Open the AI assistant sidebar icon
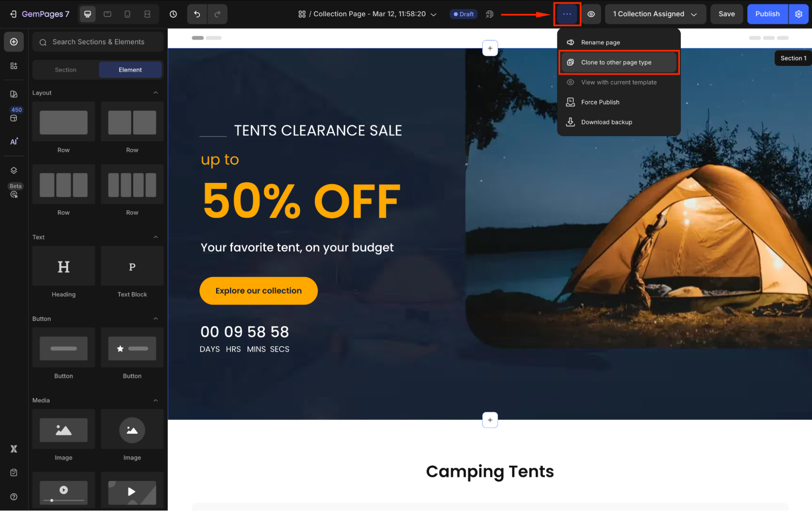Viewport: 812px width, 511px height. point(14,141)
